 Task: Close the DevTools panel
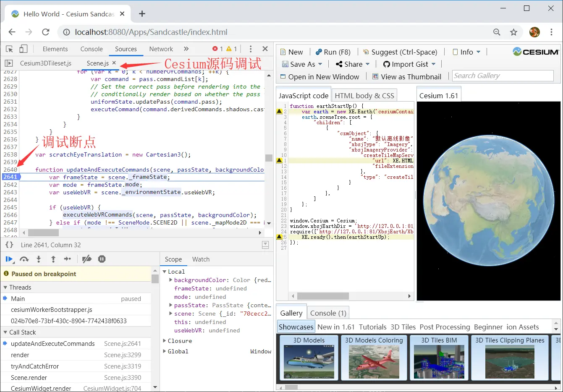(x=265, y=49)
